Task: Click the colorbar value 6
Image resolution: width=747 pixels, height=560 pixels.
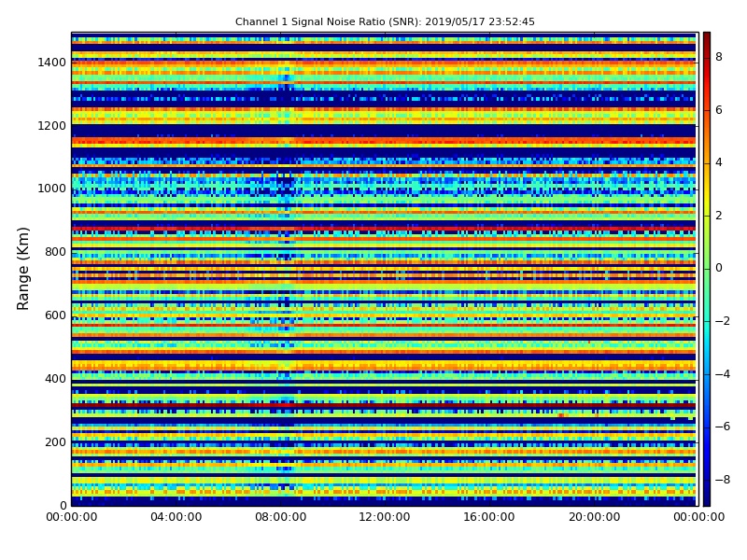Action: [719, 110]
